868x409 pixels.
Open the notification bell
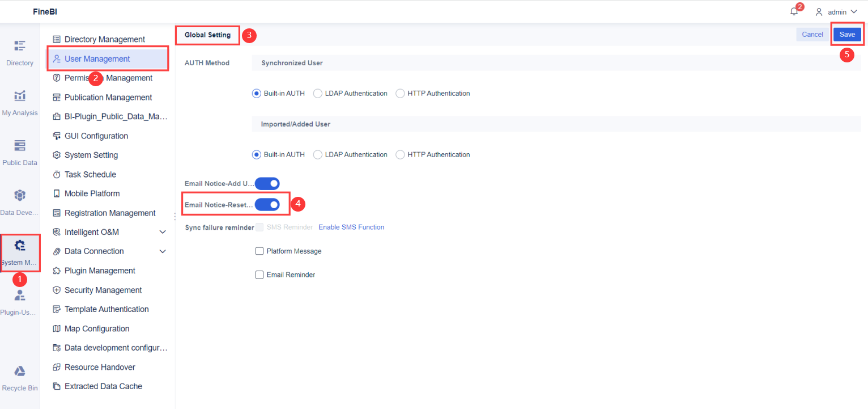click(794, 11)
